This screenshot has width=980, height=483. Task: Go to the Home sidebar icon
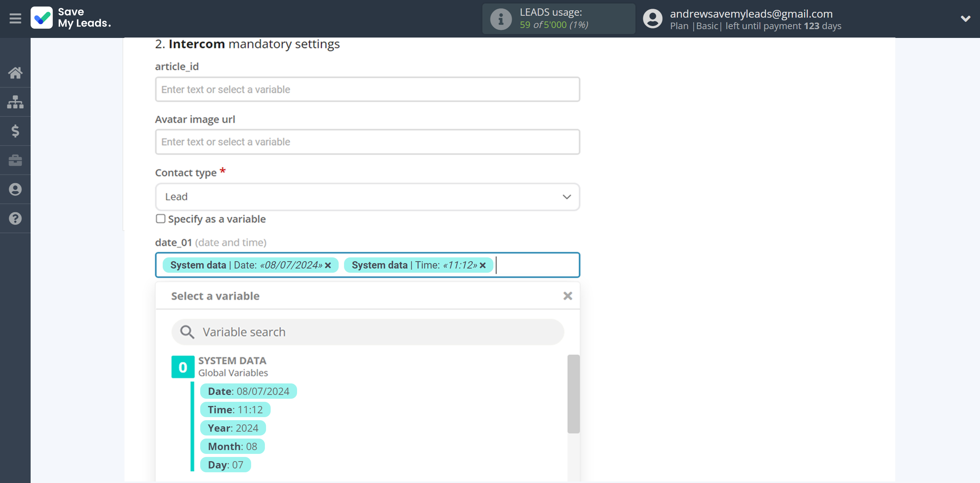(x=15, y=73)
